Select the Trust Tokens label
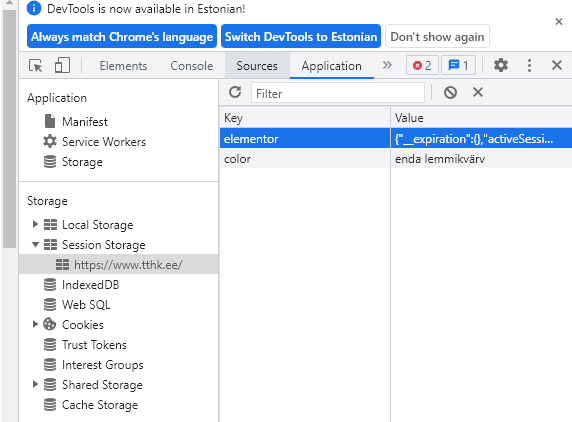 (94, 345)
